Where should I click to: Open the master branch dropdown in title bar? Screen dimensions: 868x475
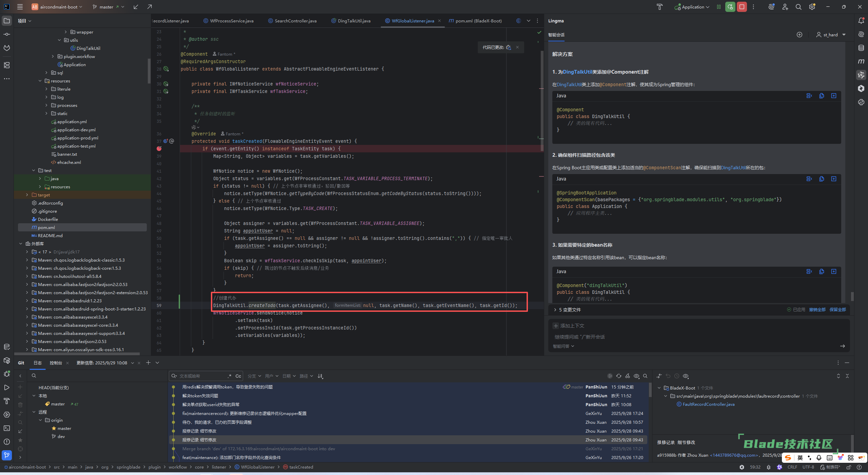[108, 7]
